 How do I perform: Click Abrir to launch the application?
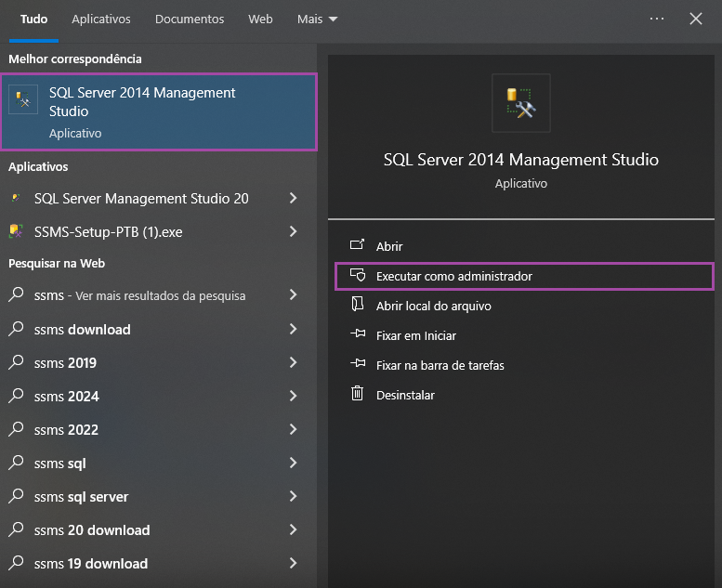coord(389,246)
